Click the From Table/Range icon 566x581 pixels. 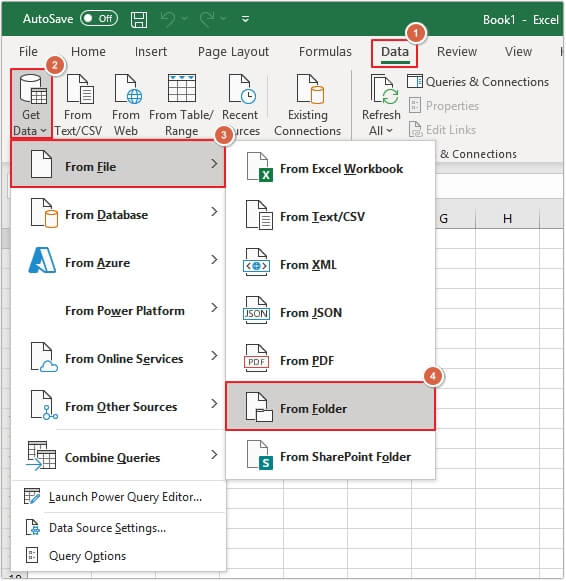[182, 88]
